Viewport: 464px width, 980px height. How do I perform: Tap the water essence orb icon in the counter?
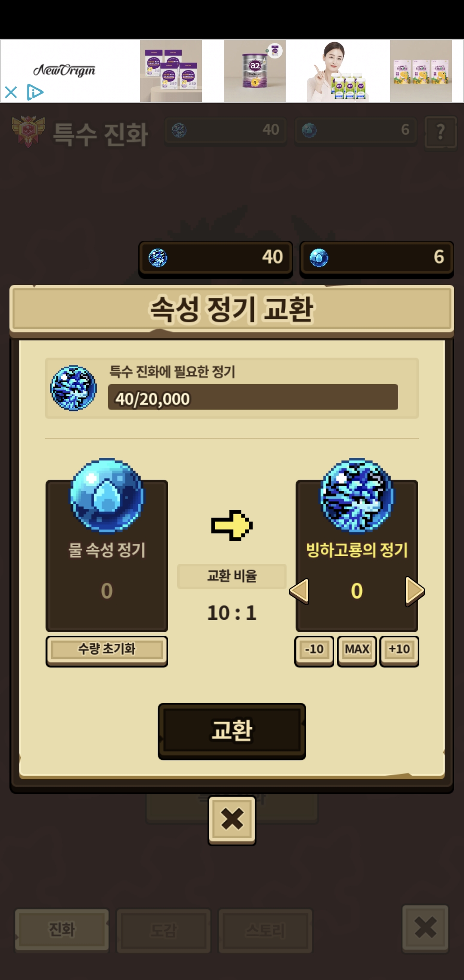(319, 258)
